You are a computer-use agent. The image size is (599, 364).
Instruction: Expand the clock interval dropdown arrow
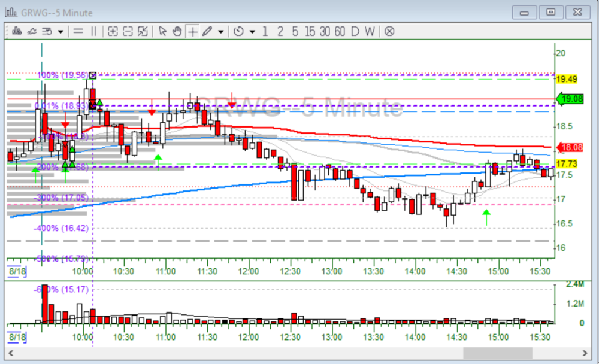(x=252, y=32)
